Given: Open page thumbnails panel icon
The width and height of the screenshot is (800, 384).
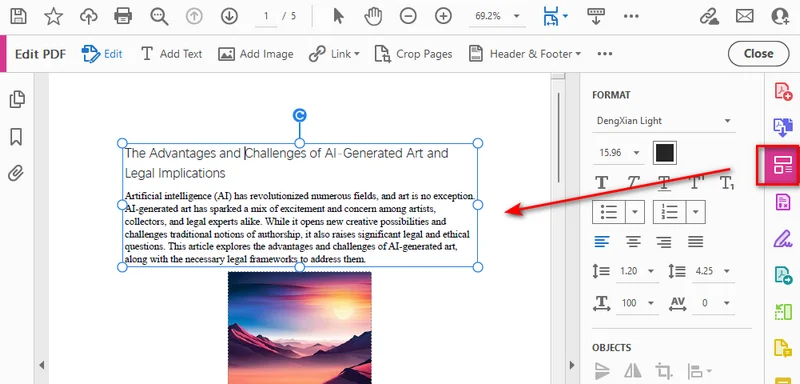Looking at the screenshot, I should click(x=17, y=99).
